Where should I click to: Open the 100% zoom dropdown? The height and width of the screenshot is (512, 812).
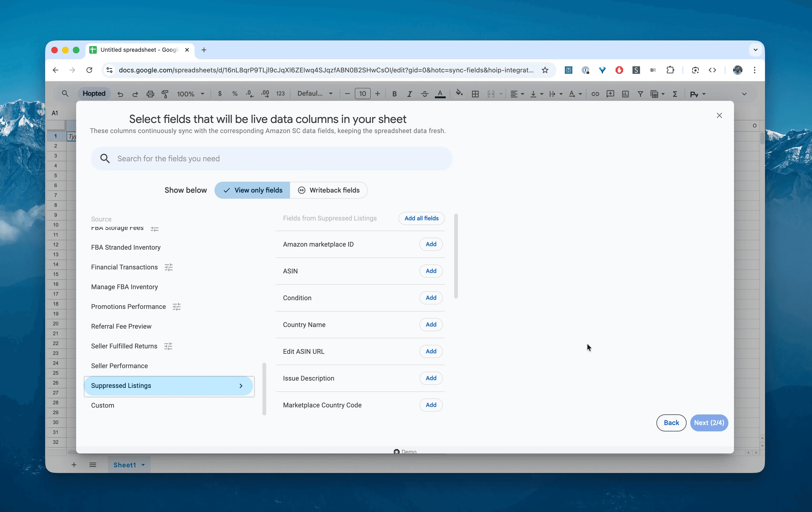pyautogui.click(x=191, y=94)
